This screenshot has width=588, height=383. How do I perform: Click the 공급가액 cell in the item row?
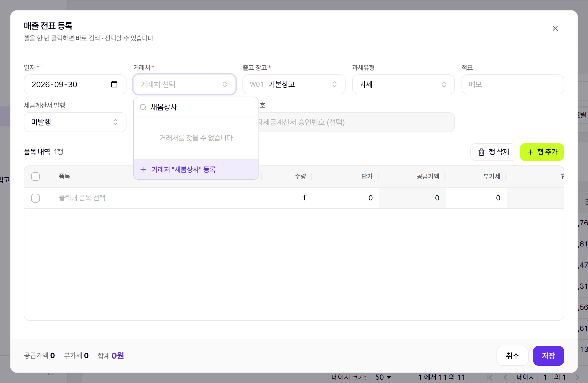(413, 198)
